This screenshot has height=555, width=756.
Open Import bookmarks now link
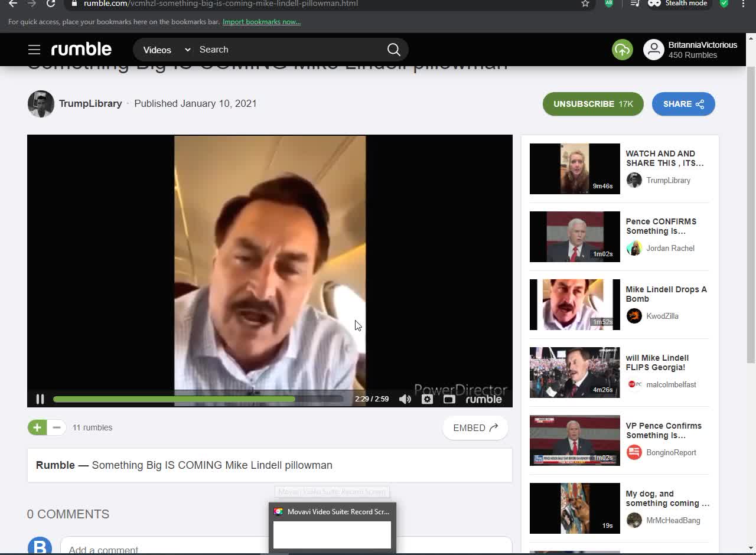tap(262, 22)
